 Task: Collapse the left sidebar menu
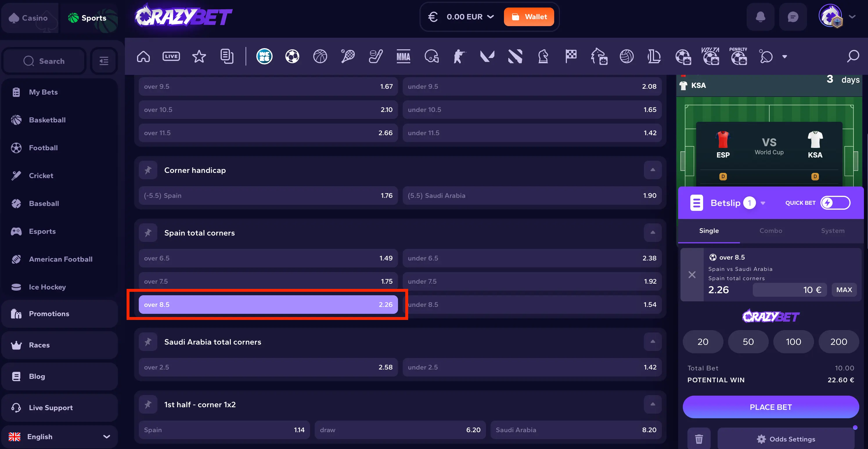click(104, 61)
